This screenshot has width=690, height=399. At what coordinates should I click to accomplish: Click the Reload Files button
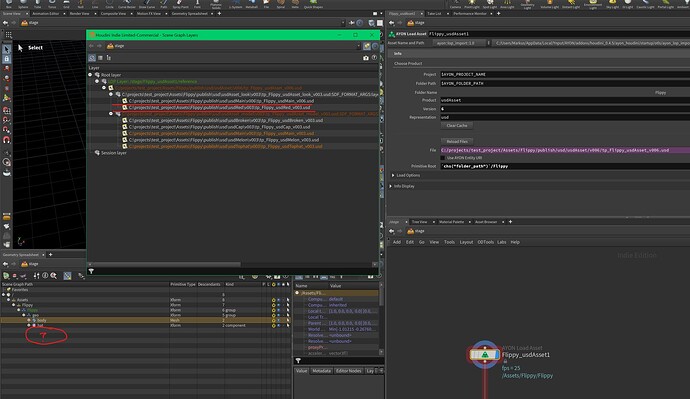457,141
